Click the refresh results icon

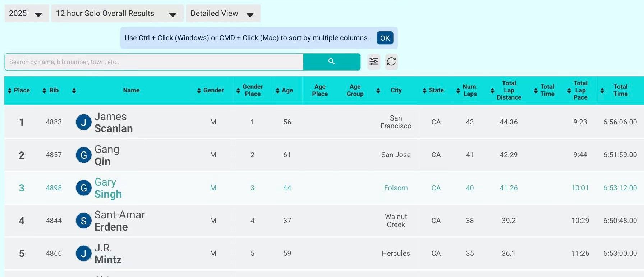point(391,62)
